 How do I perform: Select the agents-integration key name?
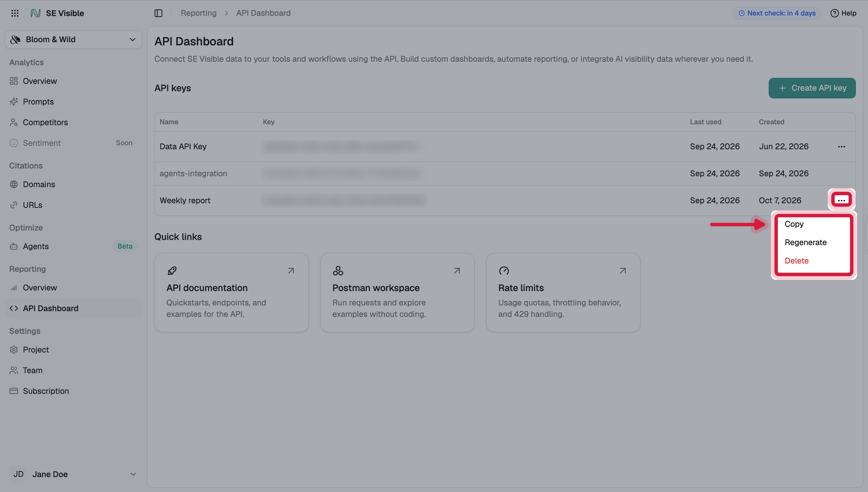click(x=193, y=173)
